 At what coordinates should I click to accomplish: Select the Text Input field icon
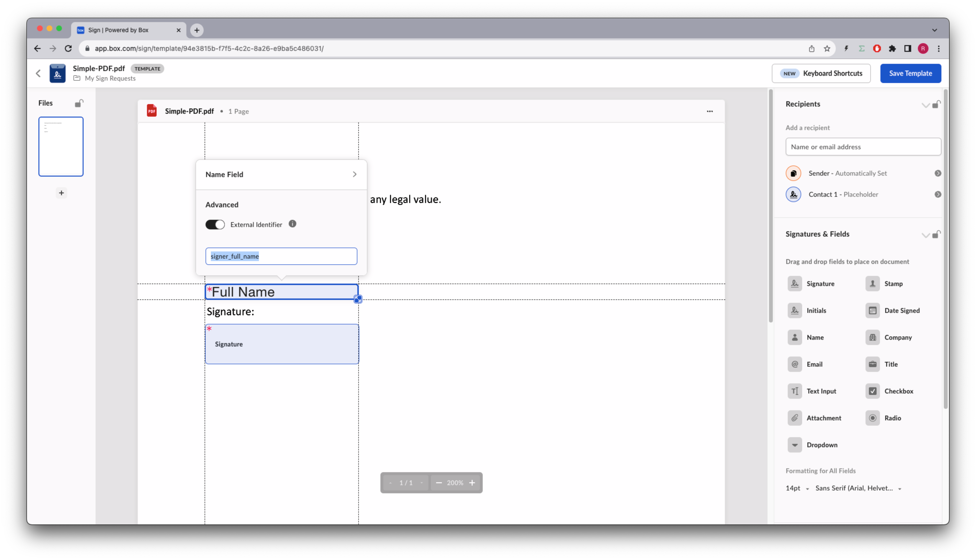[x=794, y=391]
